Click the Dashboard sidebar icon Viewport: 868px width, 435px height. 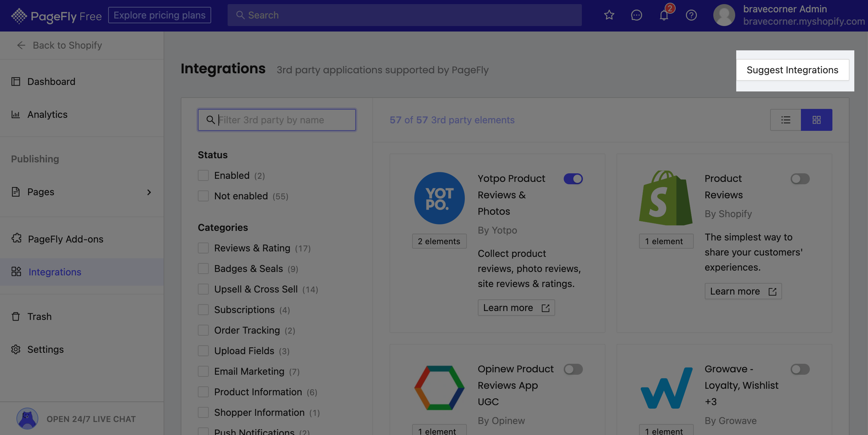tap(16, 82)
